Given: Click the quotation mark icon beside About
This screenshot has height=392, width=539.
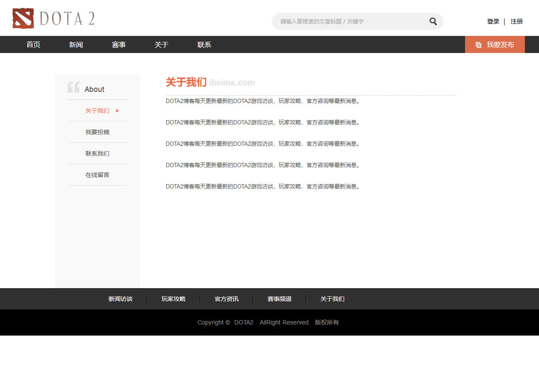Looking at the screenshot, I should point(74,87).
